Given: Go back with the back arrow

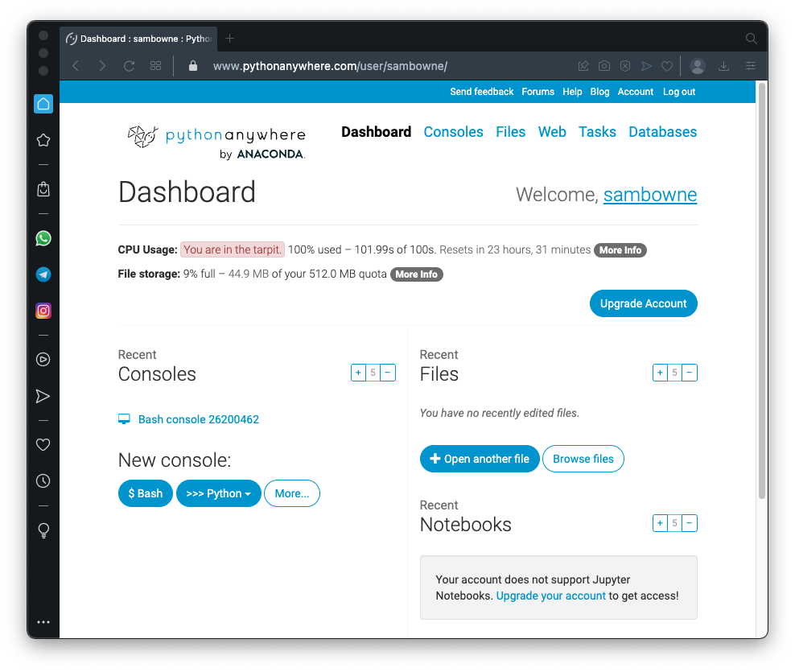Looking at the screenshot, I should point(76,66).
